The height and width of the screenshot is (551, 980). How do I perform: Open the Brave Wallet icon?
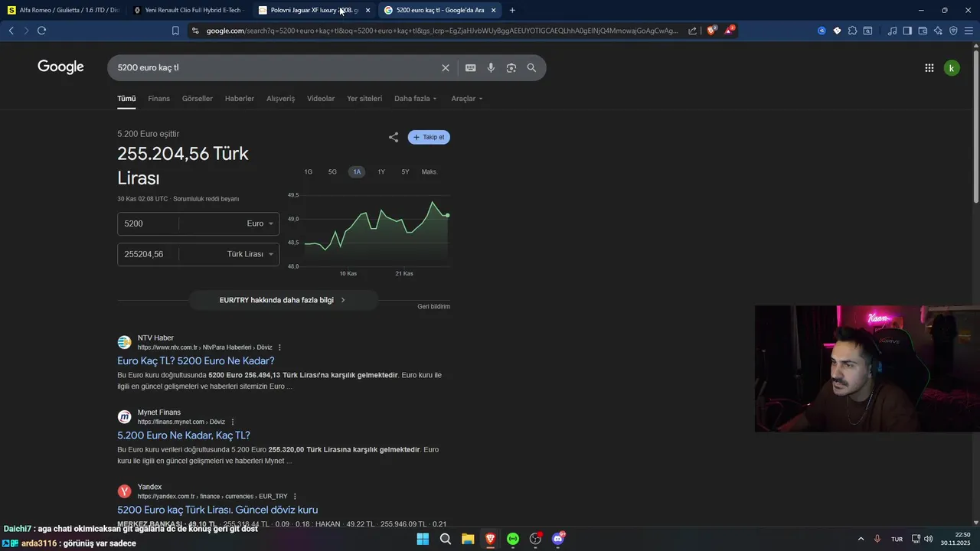pyautogui.click(x=923, y=31)
